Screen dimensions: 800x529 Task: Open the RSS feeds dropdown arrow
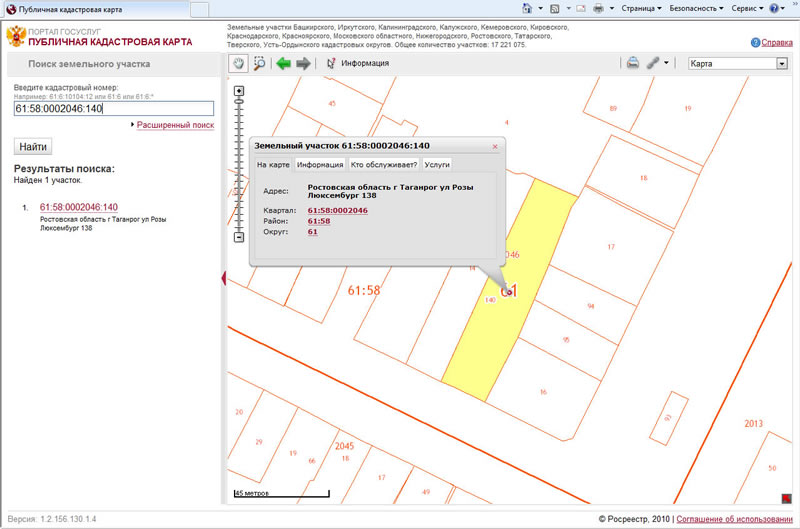pos(568,8)
